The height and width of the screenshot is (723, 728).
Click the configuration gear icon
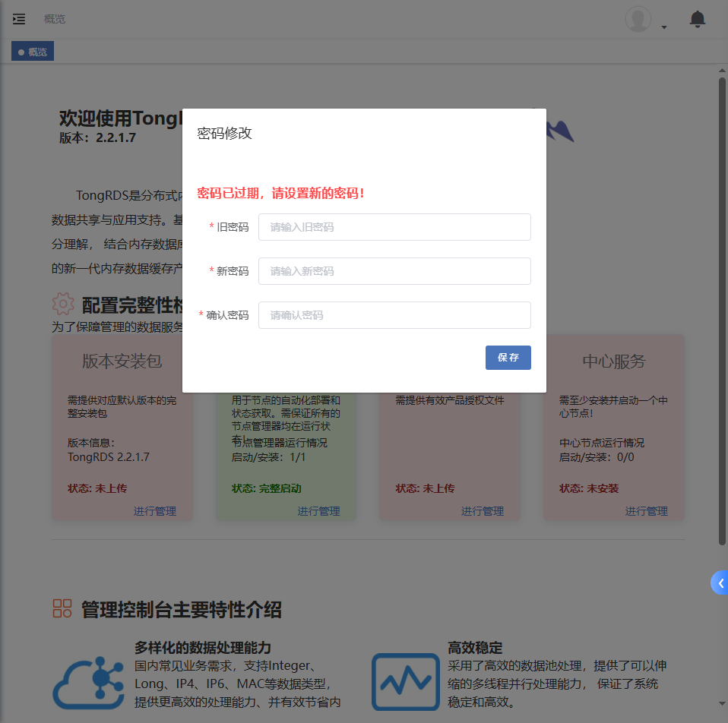pos(63,304)
